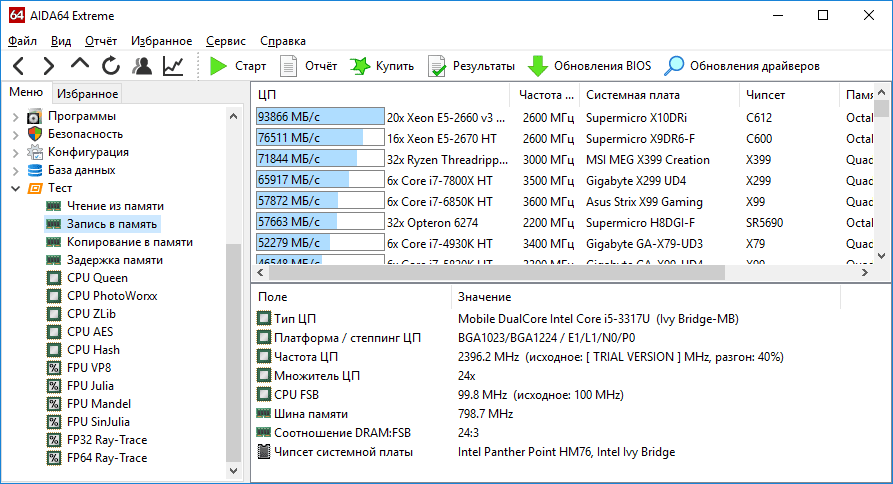This screenshot has height=484, width=893.
Task: Open the Файл menu
Action: click(22, 41)
